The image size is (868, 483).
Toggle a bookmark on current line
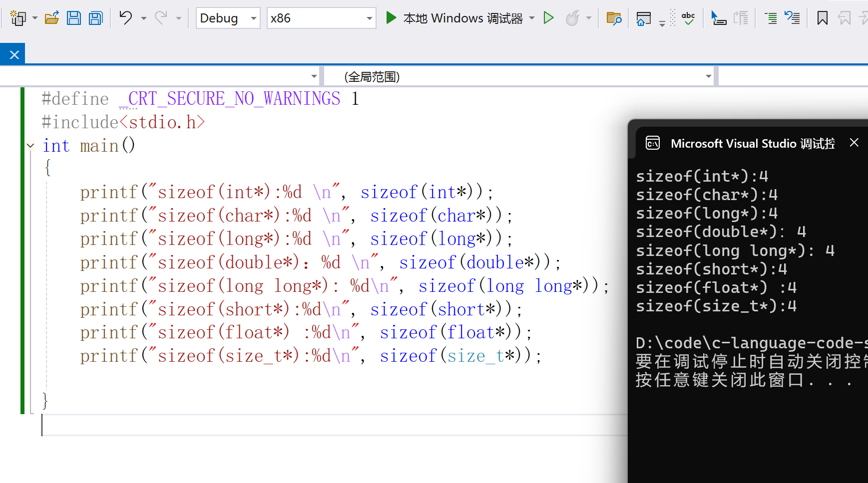822,18
